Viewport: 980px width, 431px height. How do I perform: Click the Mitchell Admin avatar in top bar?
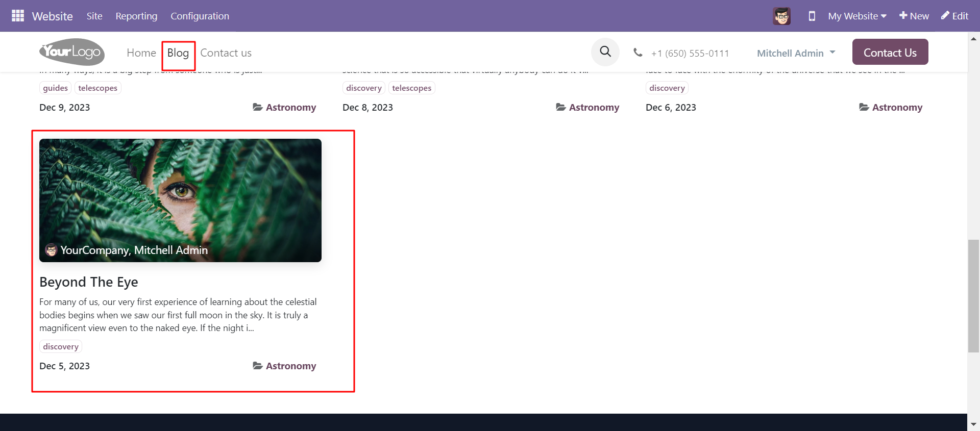point(781,16)
